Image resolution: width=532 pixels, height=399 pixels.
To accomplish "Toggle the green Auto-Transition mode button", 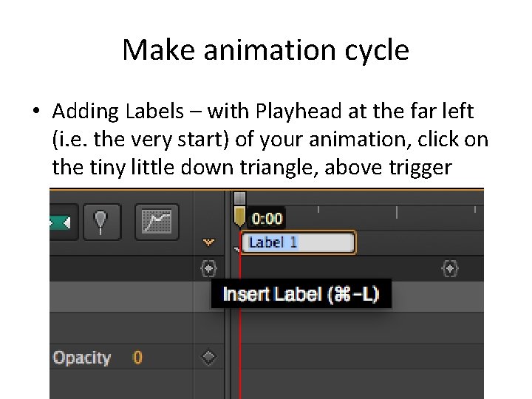I will pyautogui.click(x=61, y=221).
